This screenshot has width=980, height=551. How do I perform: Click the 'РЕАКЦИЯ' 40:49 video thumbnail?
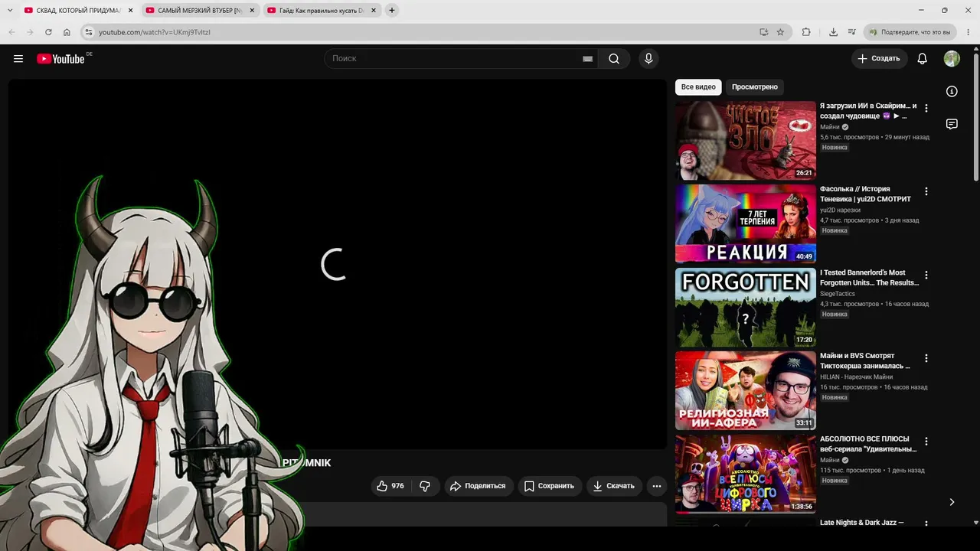(746, 224)
